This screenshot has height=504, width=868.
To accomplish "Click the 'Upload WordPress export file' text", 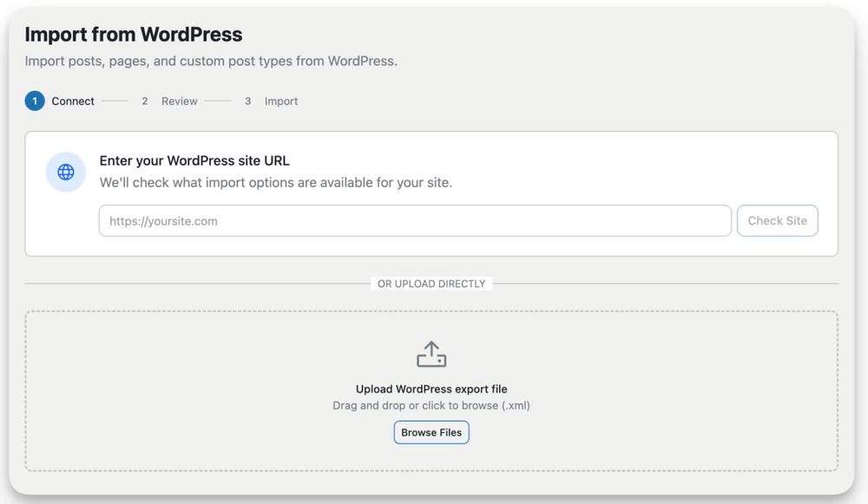I will pyautogui.click(x=431, y=389).
